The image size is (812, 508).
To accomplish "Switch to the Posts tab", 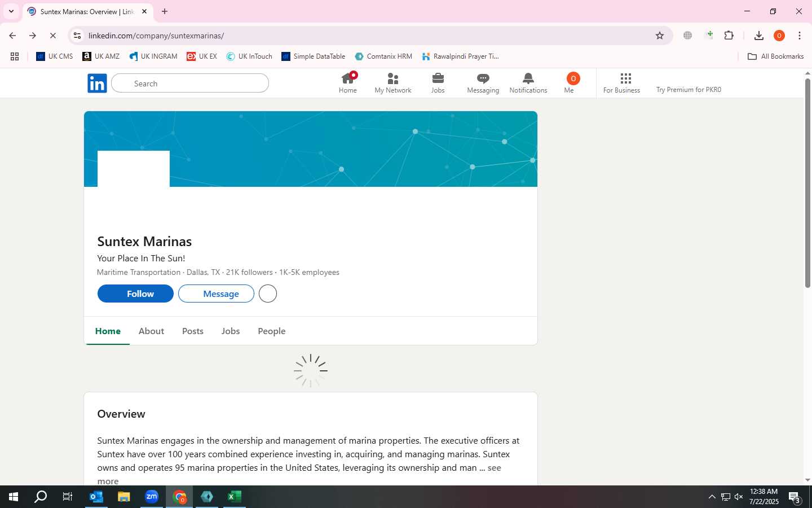I will [x=193, y=331].
